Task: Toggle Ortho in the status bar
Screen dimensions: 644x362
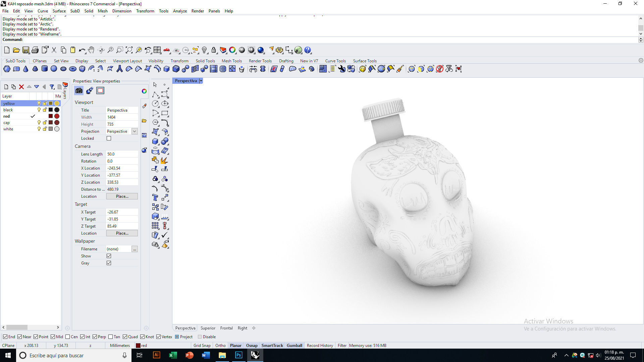Action: tap(220, 346)
